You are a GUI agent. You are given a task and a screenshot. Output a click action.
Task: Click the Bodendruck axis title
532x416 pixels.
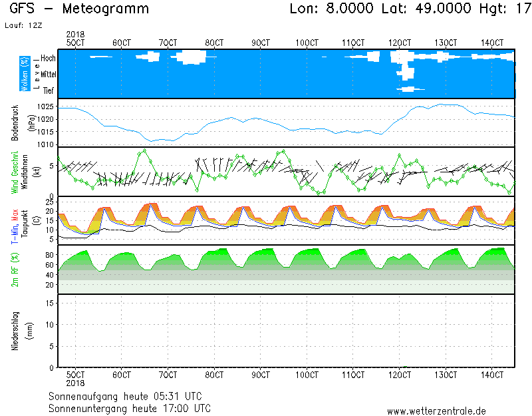point(15,122)
